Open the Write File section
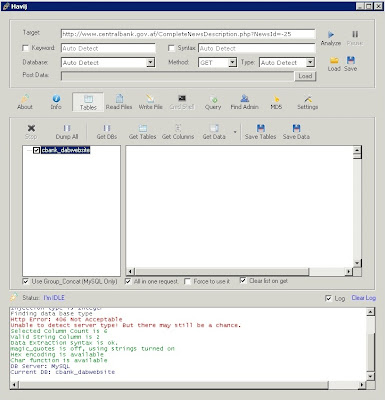Viewport: 385px width, 400px height. pyautogui.click(x=150, y=102)
